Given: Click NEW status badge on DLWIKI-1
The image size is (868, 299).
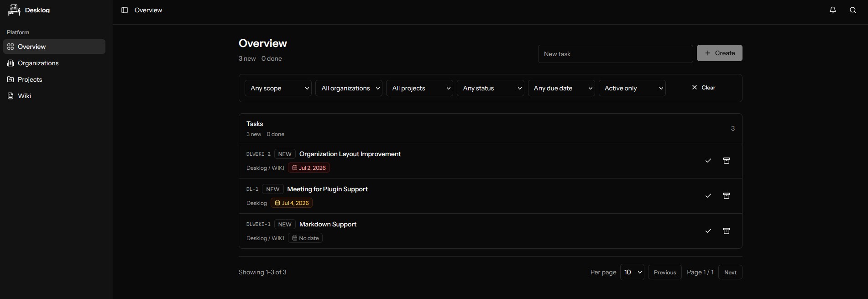Looking at the screenshot, I should click(x=285, y=225).
